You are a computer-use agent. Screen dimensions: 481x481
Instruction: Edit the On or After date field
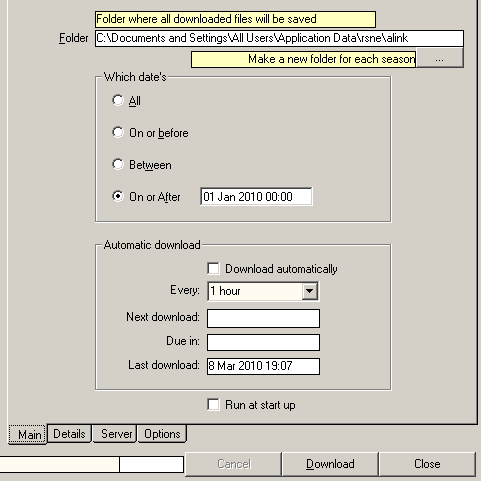tap(256, 197)
